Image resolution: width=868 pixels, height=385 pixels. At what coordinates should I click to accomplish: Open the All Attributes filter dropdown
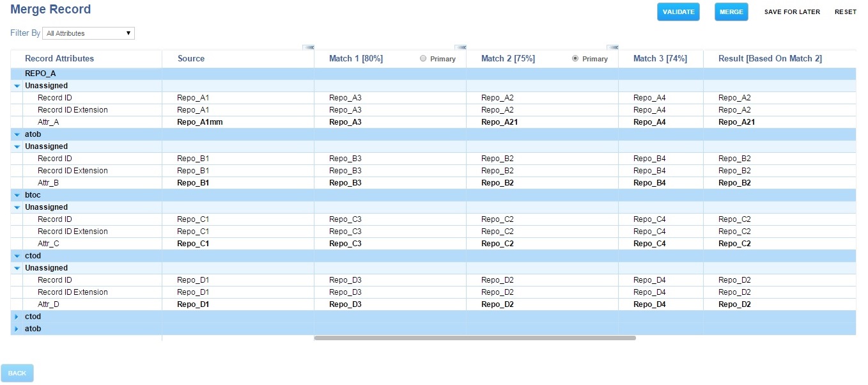[x=88, y=33]
